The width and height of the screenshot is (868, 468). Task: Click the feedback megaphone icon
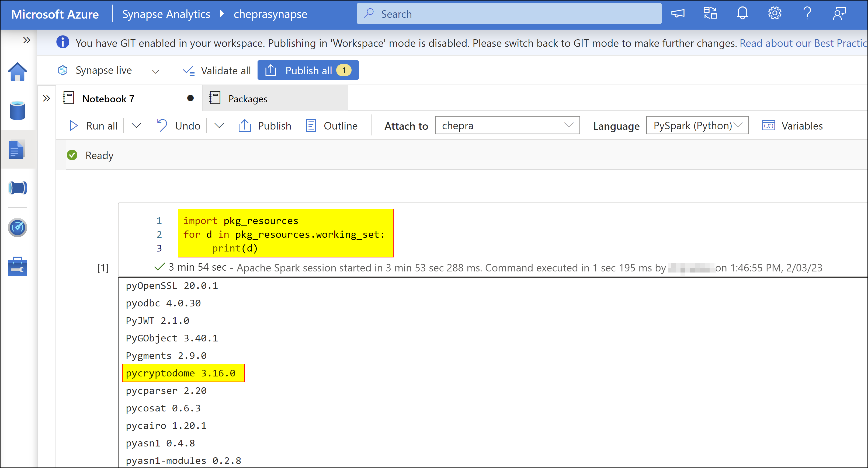click(678, 14)
